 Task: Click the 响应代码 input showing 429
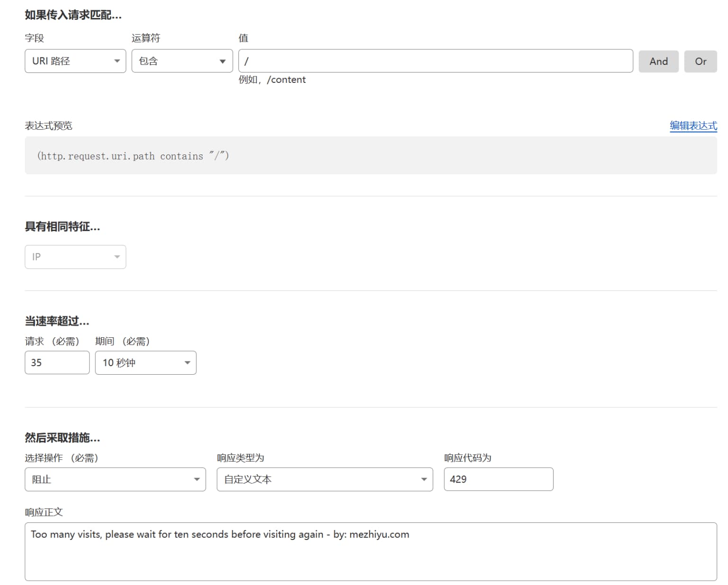click(x=498, y=479)
